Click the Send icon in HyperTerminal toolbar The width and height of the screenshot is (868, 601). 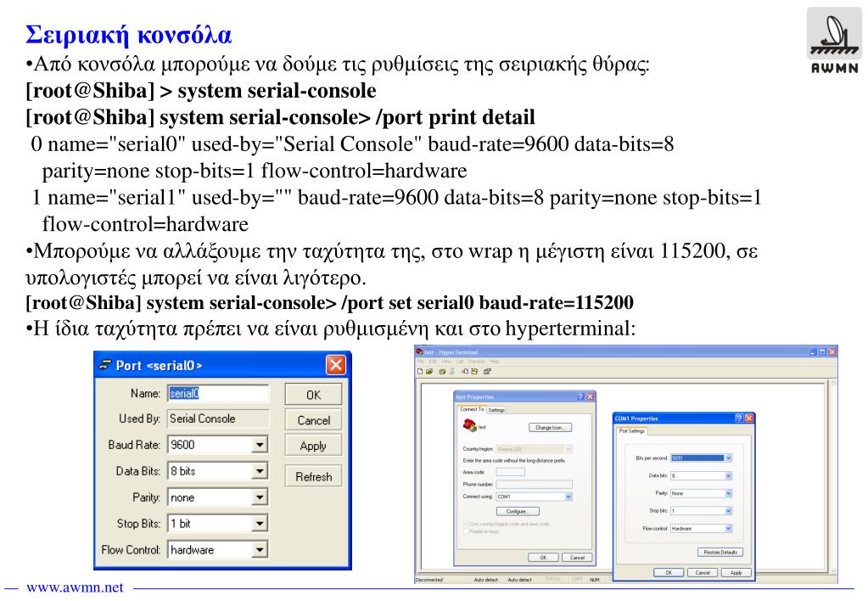click(465, 371)
